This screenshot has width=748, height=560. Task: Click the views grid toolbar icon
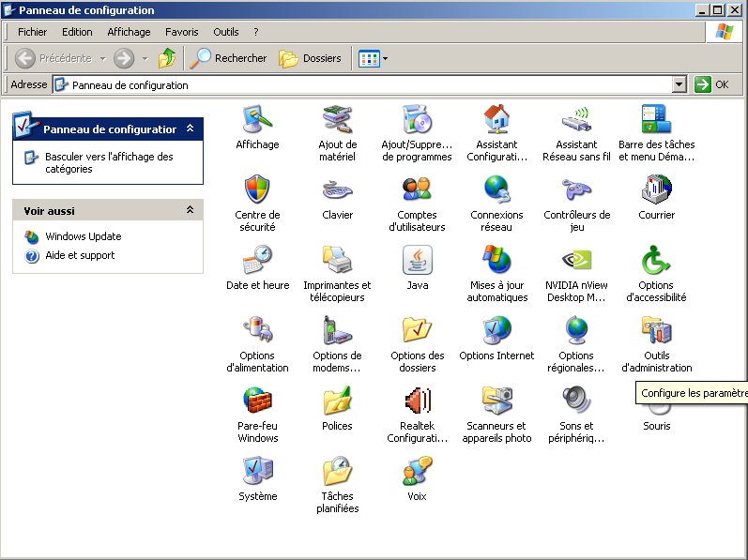[369, 58]
